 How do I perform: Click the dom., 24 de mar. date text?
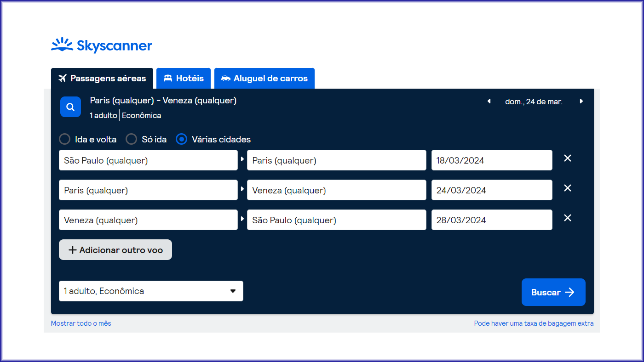pos(534,102)
